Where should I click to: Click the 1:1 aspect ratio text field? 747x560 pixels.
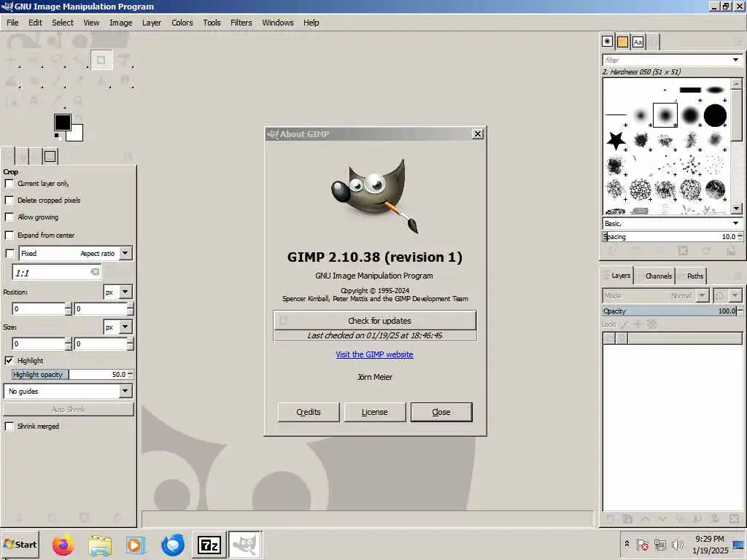50,273
